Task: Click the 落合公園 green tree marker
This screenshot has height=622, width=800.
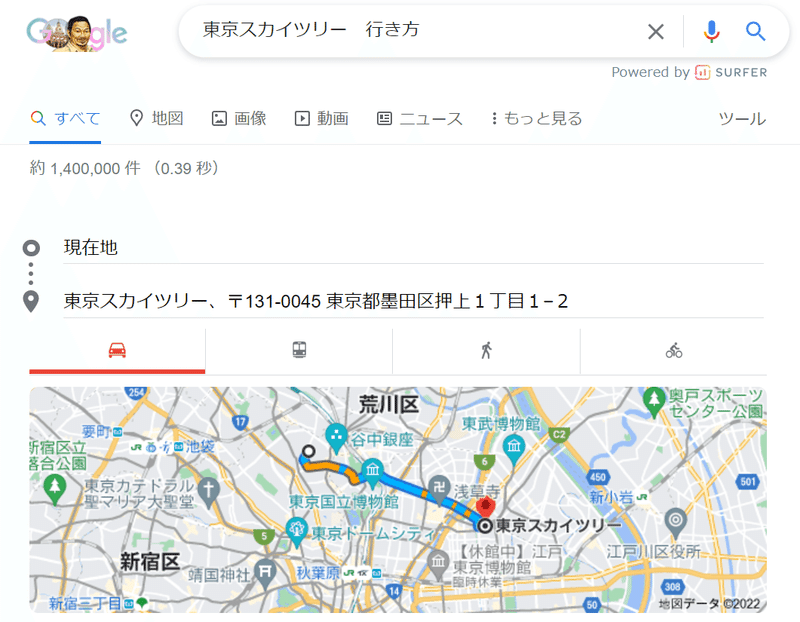Action: point(55,488)
